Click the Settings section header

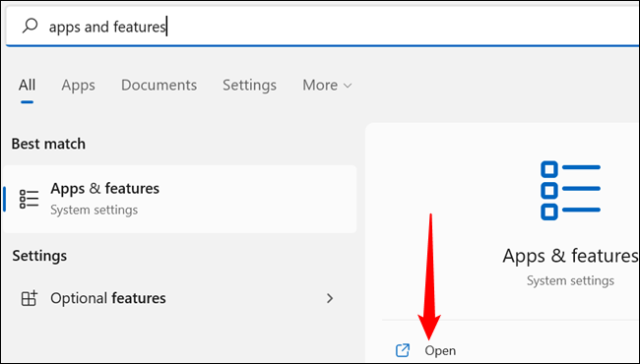pos(39,256)
